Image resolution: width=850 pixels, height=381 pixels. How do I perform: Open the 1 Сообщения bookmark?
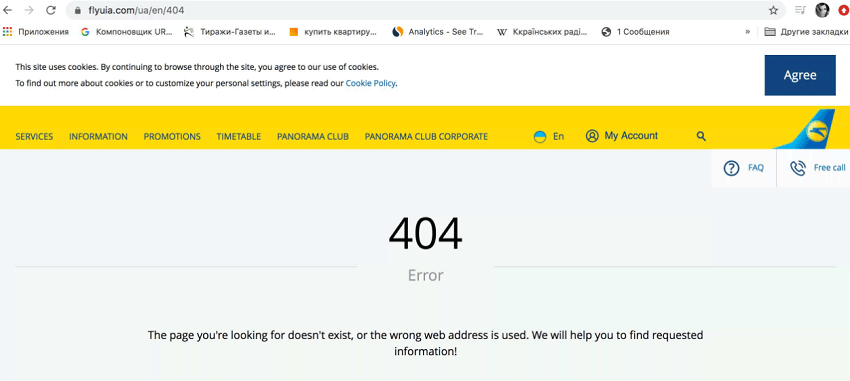coord(635,32)
